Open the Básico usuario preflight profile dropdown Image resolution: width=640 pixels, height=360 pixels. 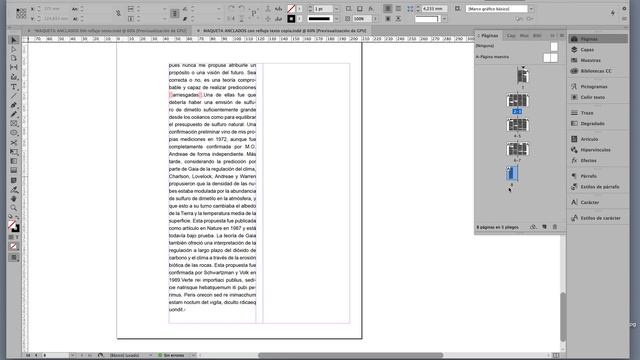[150, 356]
